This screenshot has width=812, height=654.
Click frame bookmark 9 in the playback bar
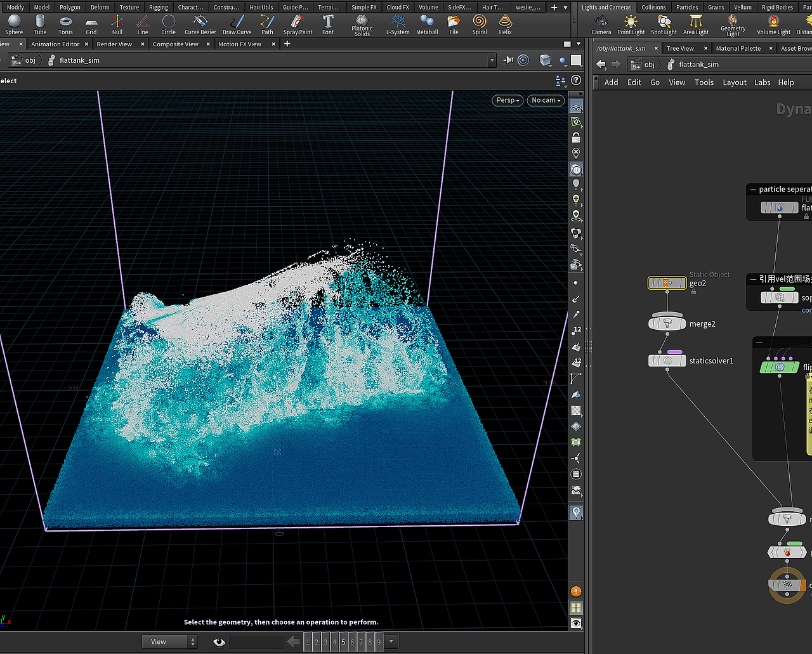click(x=377, y=643)
